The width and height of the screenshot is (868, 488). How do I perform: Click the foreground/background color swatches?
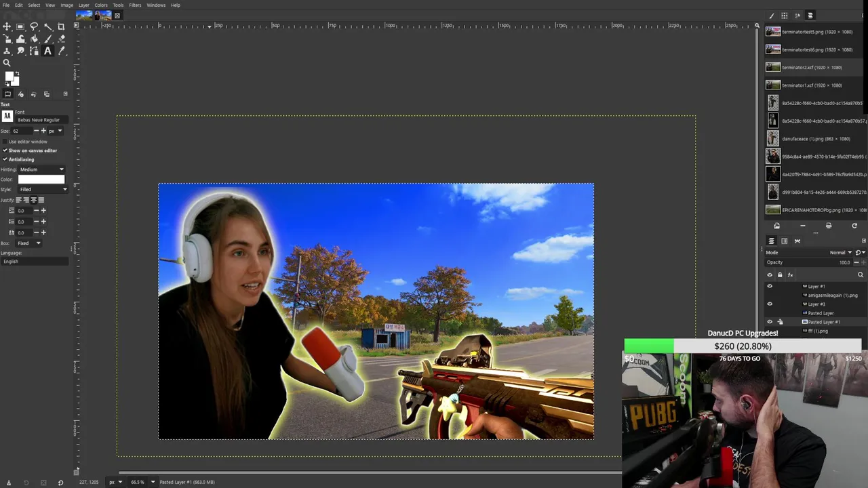point(12,79)
